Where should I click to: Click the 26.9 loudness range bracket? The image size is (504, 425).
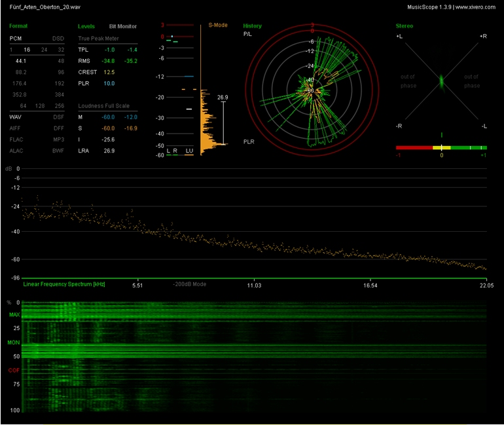pyautogui.click(x=223, y=122)
